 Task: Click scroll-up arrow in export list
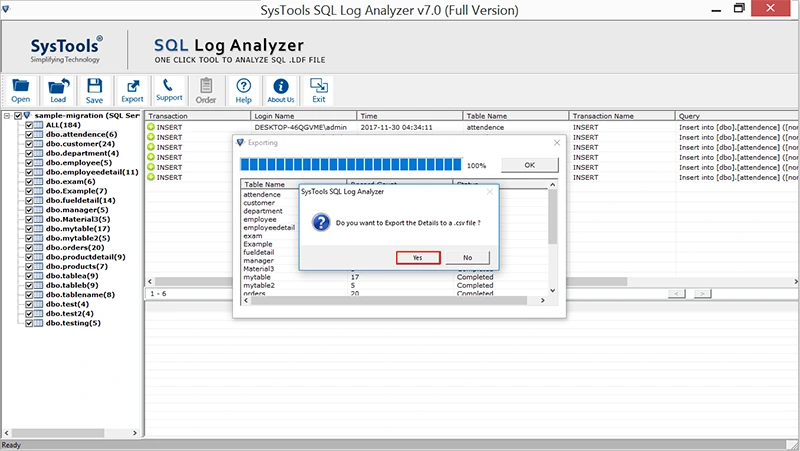(x=553, y=184)
